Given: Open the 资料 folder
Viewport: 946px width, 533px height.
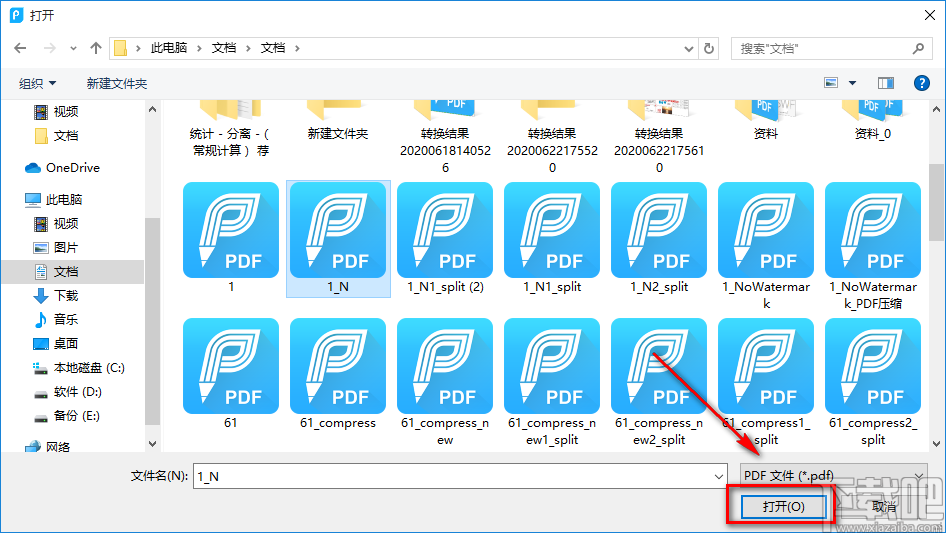Looking at the screenshot, I should point(766,121).
